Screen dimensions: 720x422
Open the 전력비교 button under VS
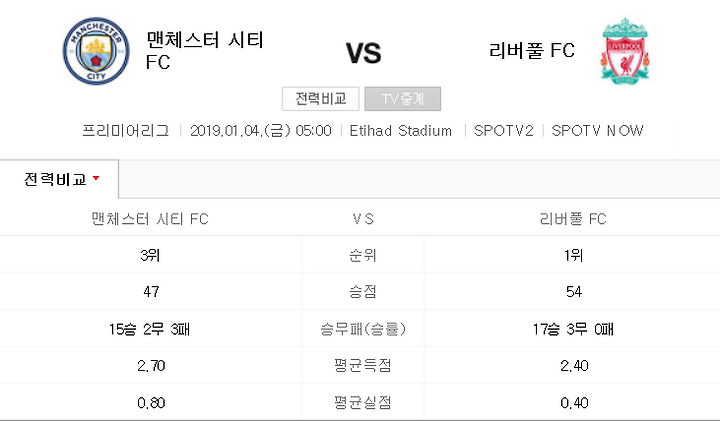pyautogui.click(x=321, y=99)
